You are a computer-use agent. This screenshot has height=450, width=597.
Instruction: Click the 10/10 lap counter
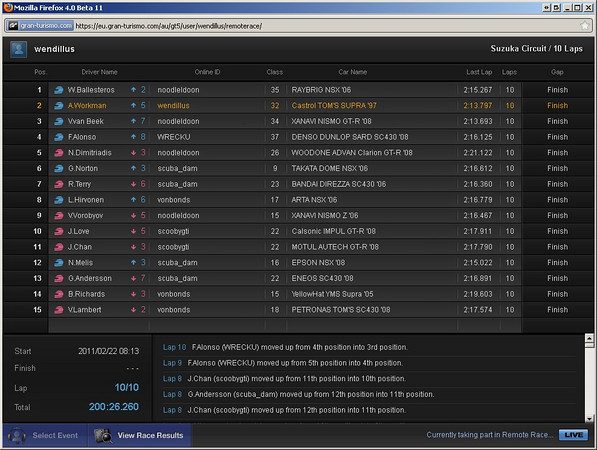point(126,388)
